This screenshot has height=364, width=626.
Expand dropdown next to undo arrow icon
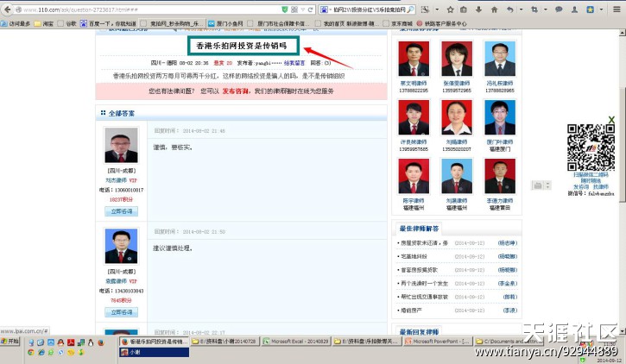coord(521,9)
